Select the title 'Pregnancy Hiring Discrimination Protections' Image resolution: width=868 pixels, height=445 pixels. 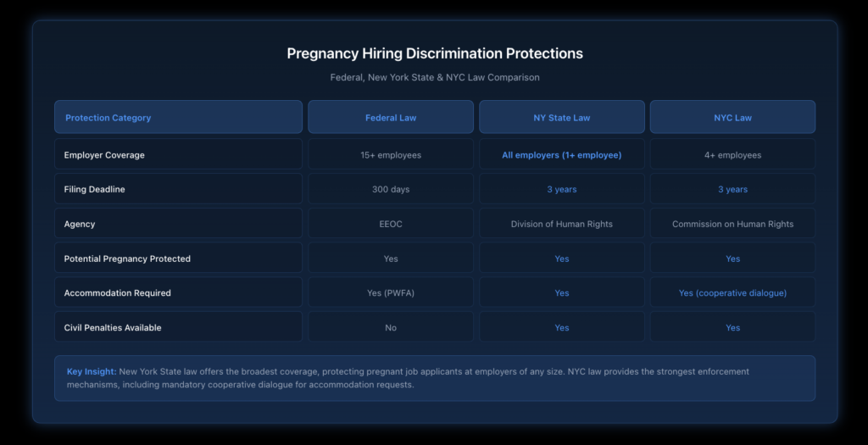coord(435,53)
